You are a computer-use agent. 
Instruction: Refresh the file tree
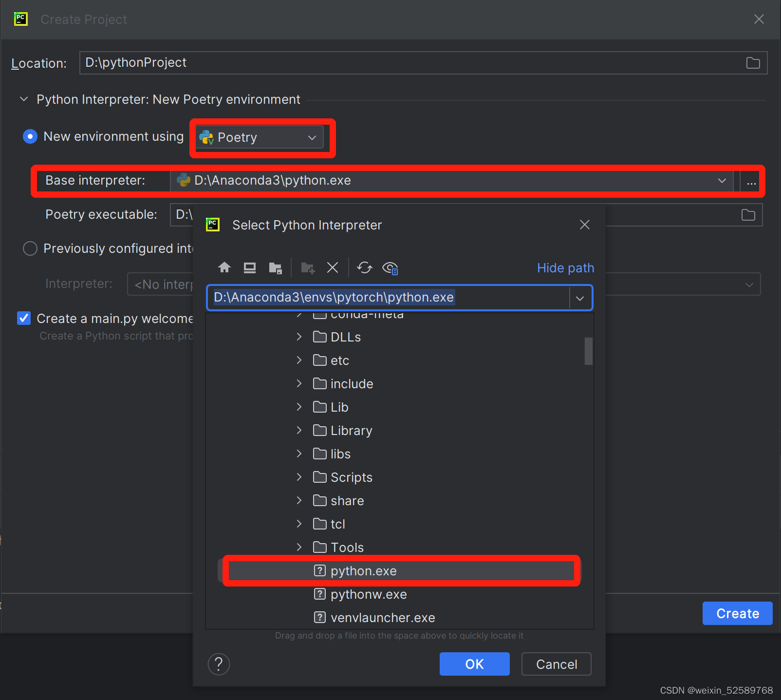tap(365, 267)
